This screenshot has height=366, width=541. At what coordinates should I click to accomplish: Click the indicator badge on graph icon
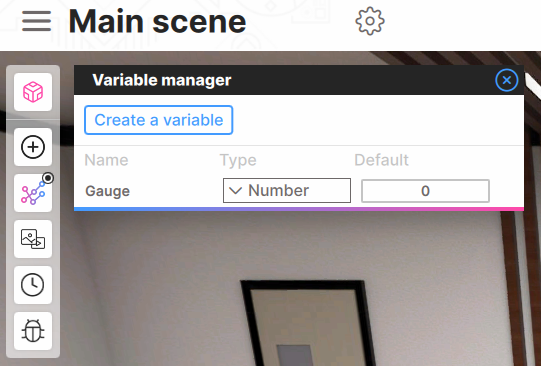coord(48,178)
